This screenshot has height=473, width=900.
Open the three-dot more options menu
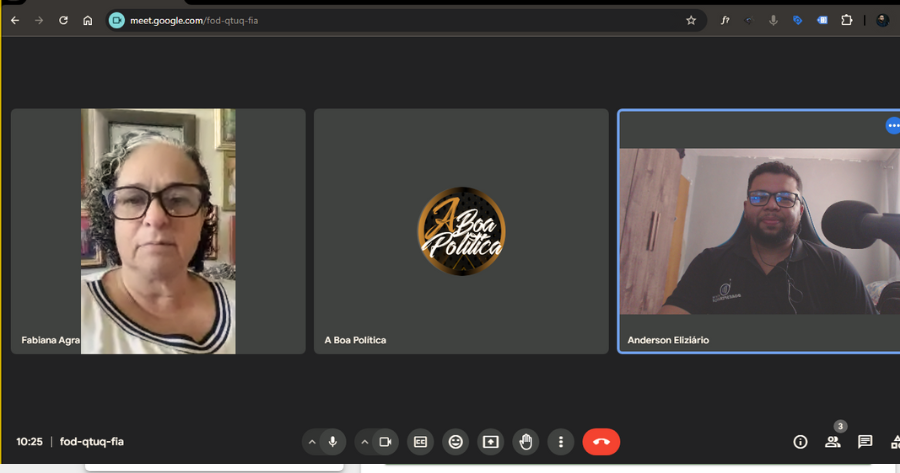click(561, 442)
